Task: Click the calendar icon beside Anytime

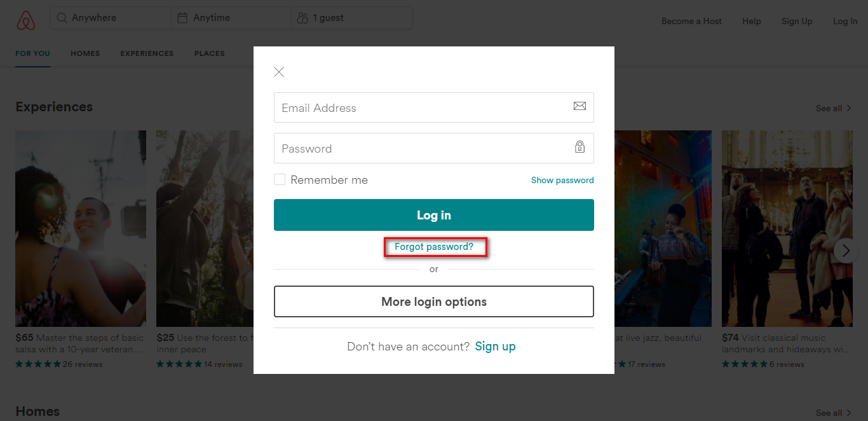Action: (182, 18)
